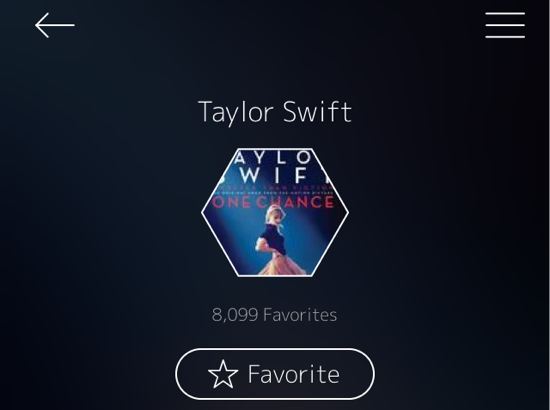Open the One Chance cover image
Viewport: 550px width, 410px height.
275,213
